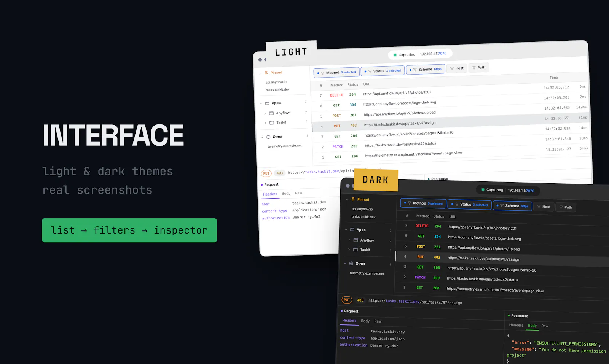Expand the Anyflow folder in the dark window

tap(349, 240)
